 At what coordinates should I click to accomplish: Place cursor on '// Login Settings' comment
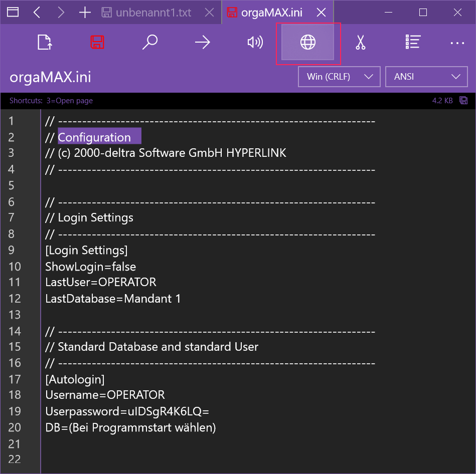89,218
